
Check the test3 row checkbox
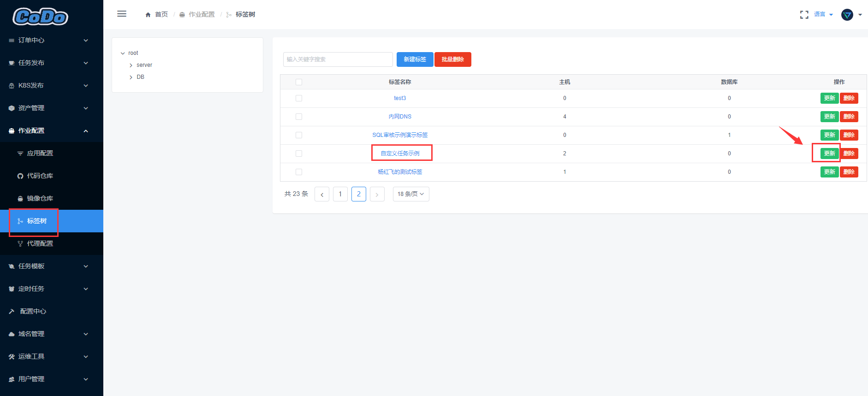pyautogui.click(x=299, y=98)
